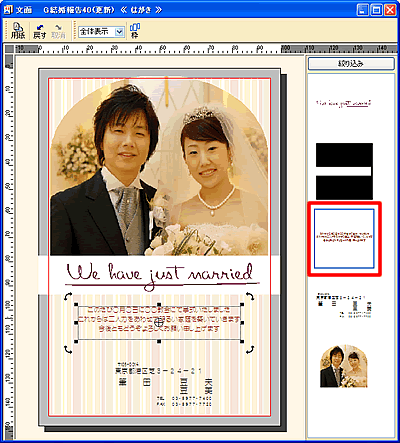This screenshot has width=400, height=443.
Task: Click the 絞り込み filter button
Action: [x=351, y=63]
